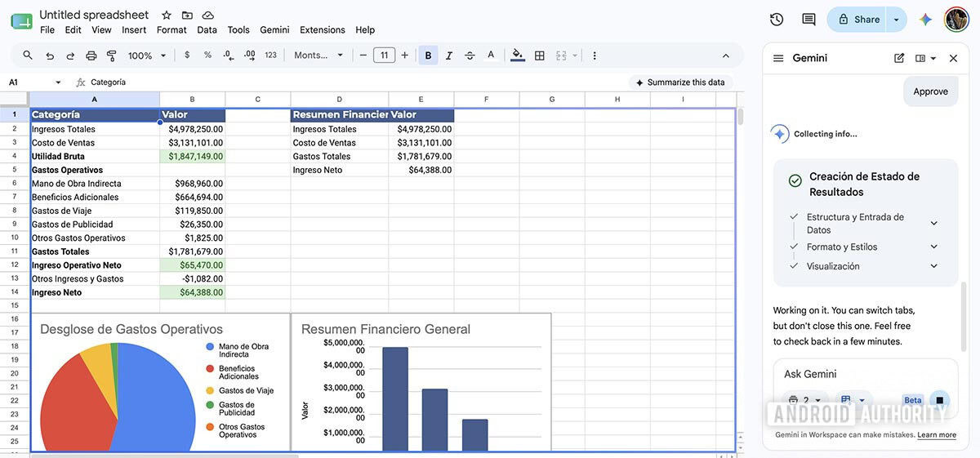Open the Gemini panel hamburger menu
The width and height of the screenshot is (980, 458).
[778, 59]
